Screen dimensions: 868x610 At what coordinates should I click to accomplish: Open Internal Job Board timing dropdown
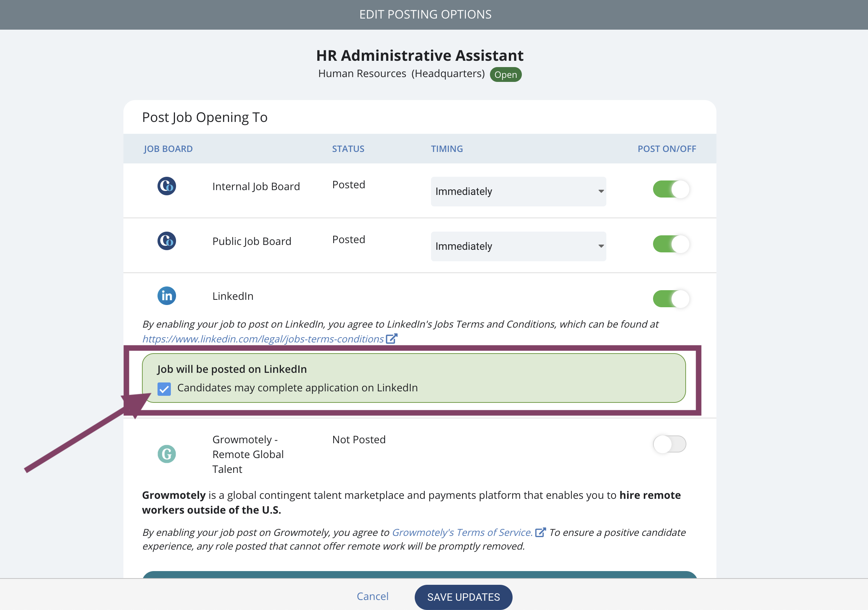pyautogui.click(x=518, y=191)
